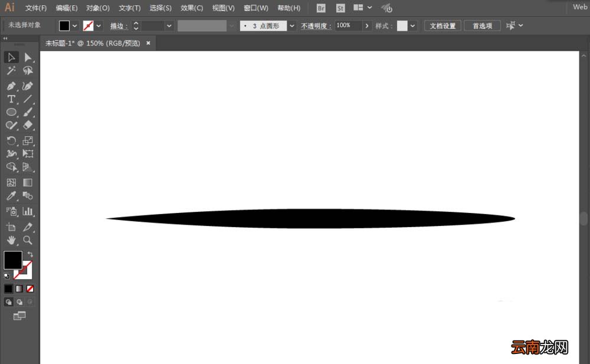Select the Slice tool

coord(28,227)
